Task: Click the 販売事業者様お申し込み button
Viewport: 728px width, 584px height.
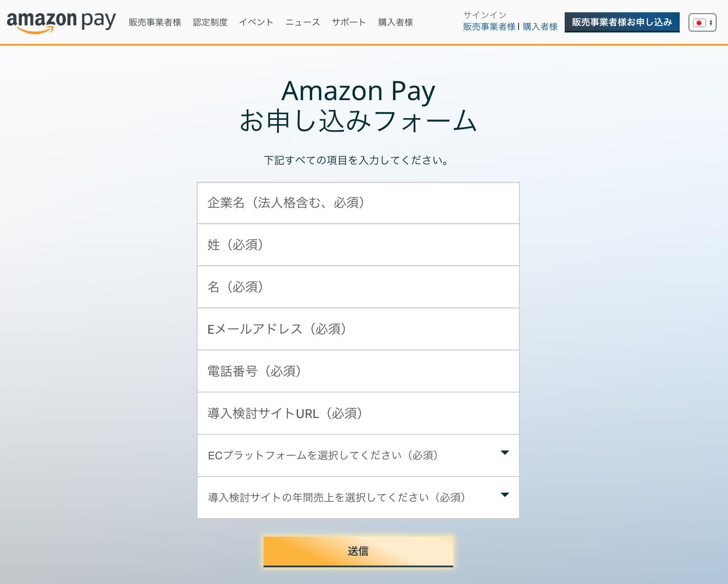Action: pos(622,22)
